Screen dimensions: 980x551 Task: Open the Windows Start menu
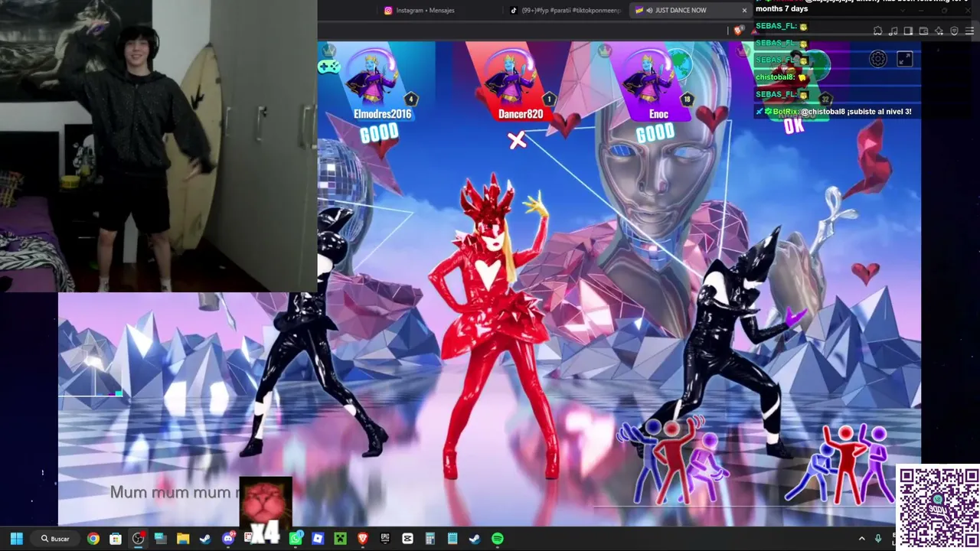pos(16,539)
